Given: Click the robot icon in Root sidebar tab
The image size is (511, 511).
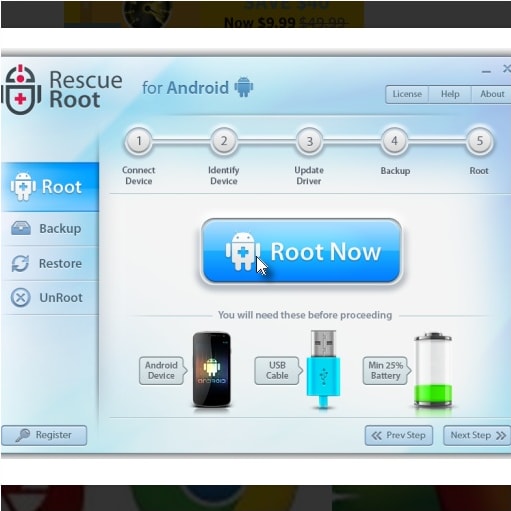Looking at the screenshot, I should point(23,187).
